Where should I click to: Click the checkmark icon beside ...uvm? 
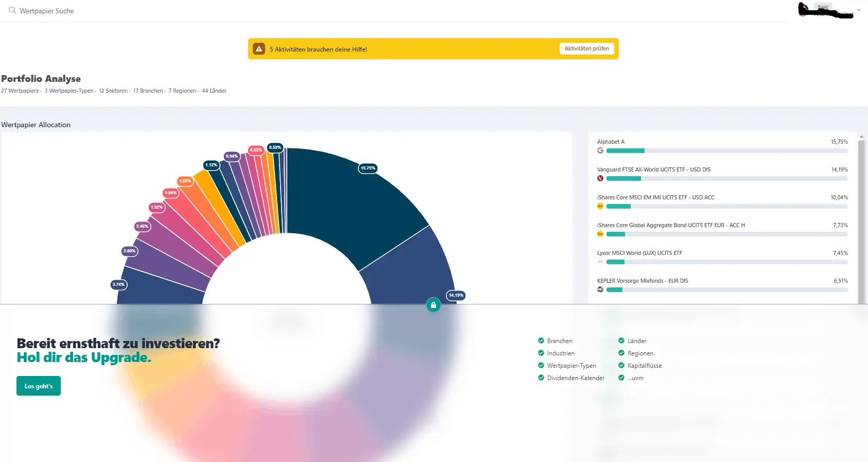[621, 378]
